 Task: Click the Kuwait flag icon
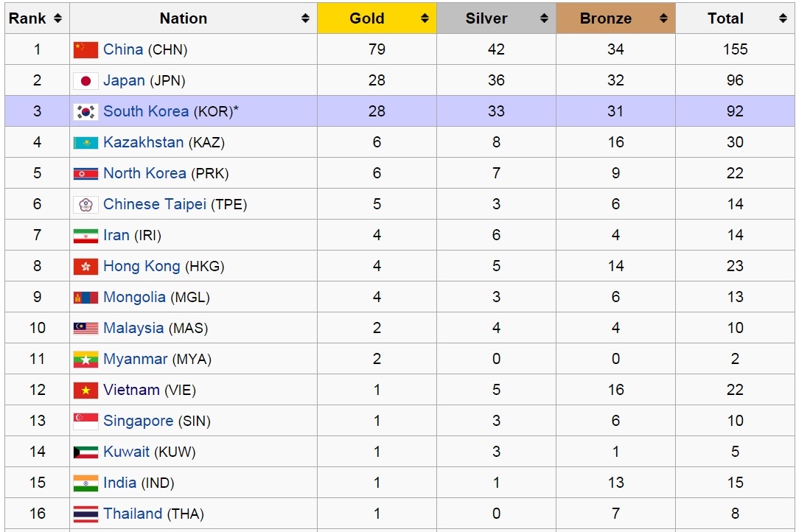pos(85,452)
